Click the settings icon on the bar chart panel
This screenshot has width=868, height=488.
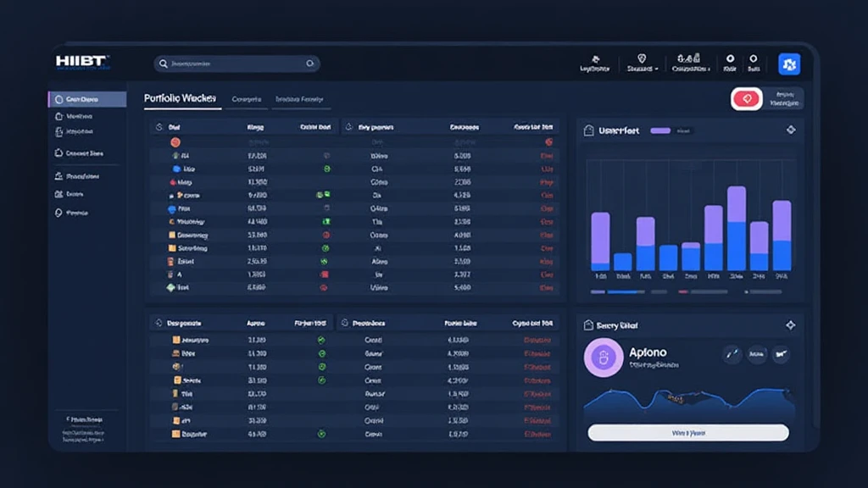(791, 130)
